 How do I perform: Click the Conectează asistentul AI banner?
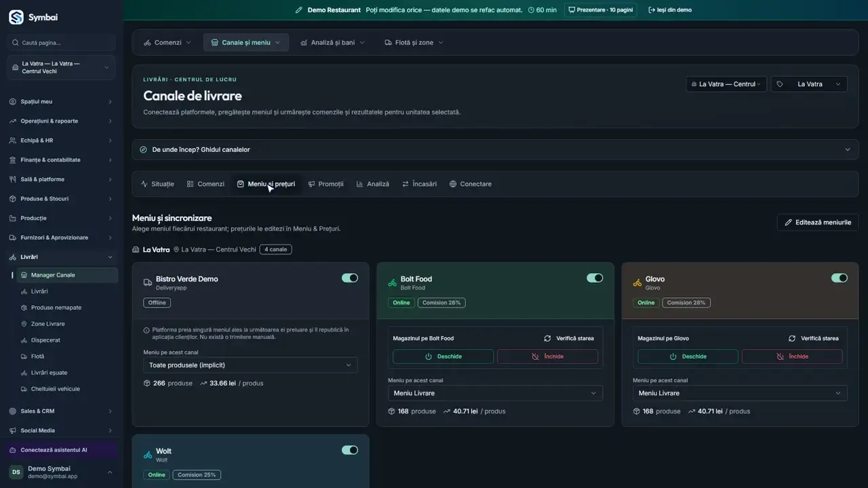click(61, 450)
